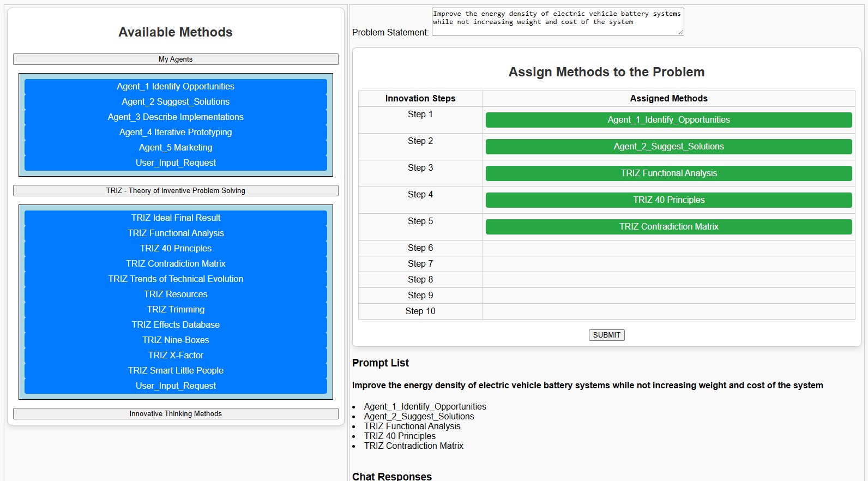Click assigned Agent_1_Identify_Opportunities in Step 1
This screenshot has width=868, height=481.
click(668, 120)
